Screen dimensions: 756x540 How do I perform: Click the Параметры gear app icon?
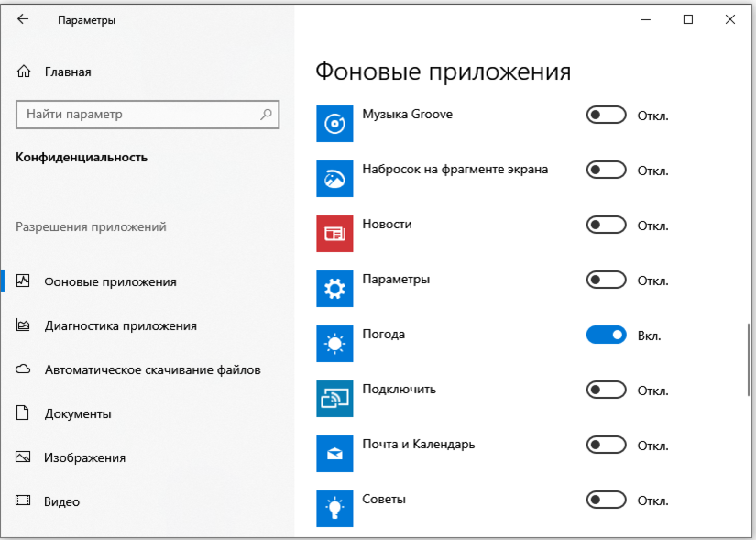334,289
